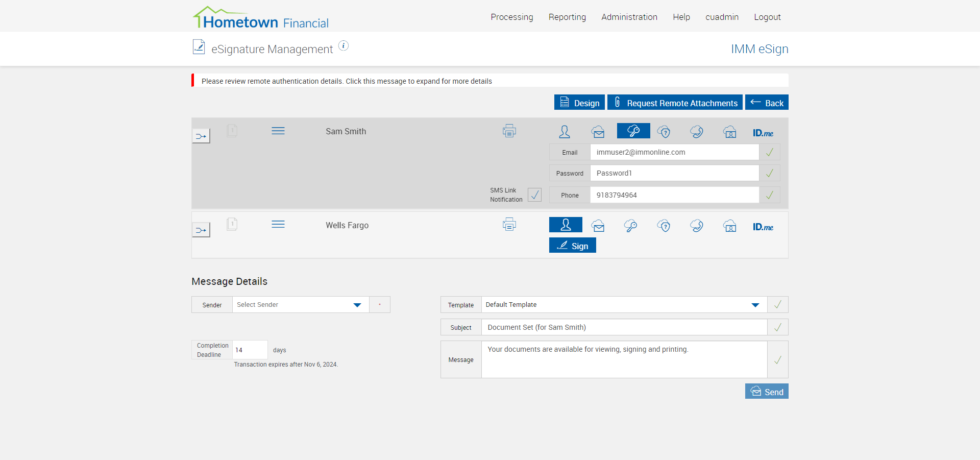
Task: Select the email envelope authentication icon for Sam Smith
Action: (x=598, y=132)
